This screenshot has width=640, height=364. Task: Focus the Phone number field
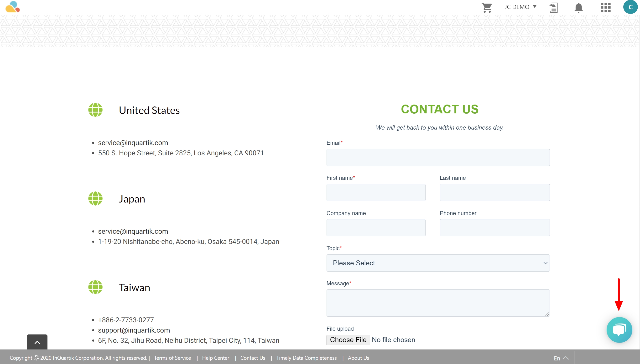[494, 228]
